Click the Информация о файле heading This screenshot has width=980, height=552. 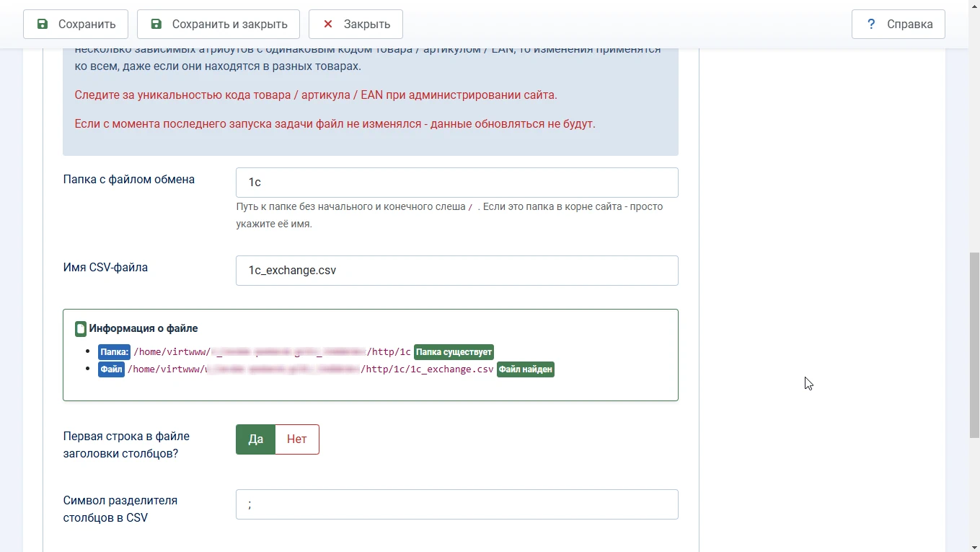pyautogui.click(x=143, y=328)
